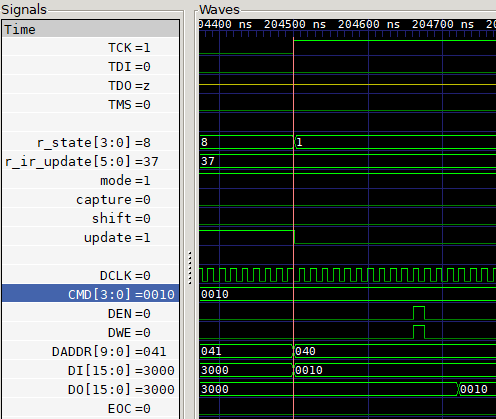Image resolution: width=496 pixels, height=419 pixels.
Task: Click highlighted CMD[3:0] signal row
Action: [x=91, y=295]
